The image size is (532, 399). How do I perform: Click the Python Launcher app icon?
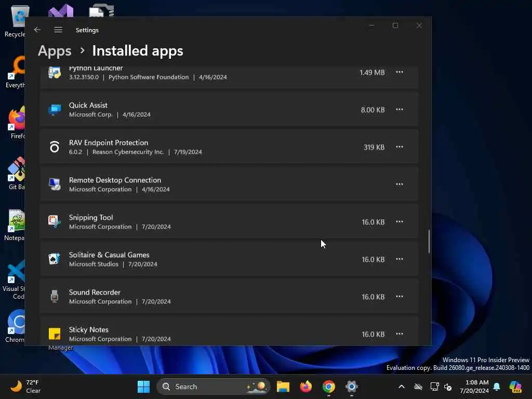tap(54, 72)
